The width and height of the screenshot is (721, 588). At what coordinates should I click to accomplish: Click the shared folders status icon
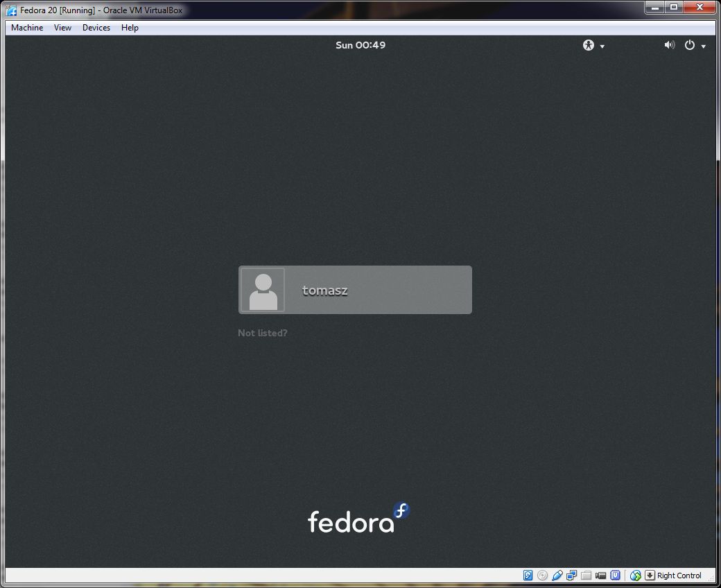click(587, 575)
